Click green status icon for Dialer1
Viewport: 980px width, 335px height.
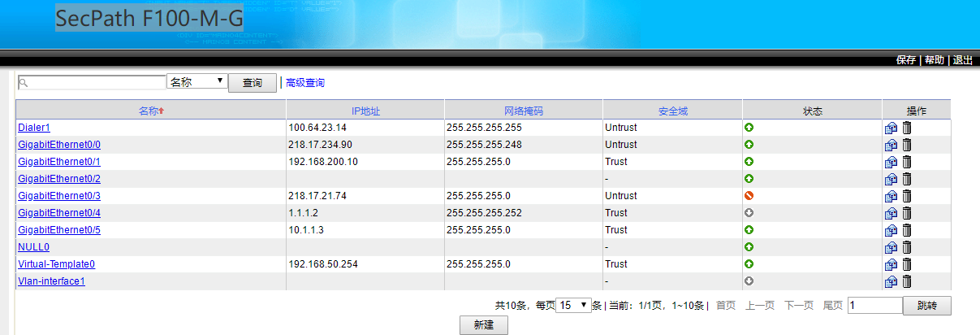coord(749,127)
